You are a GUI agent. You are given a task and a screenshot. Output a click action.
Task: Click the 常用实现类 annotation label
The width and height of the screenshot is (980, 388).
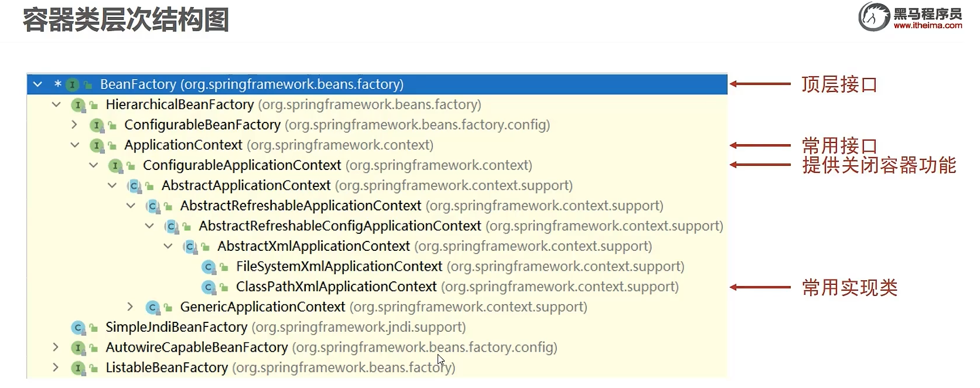[x=849, y=288]
